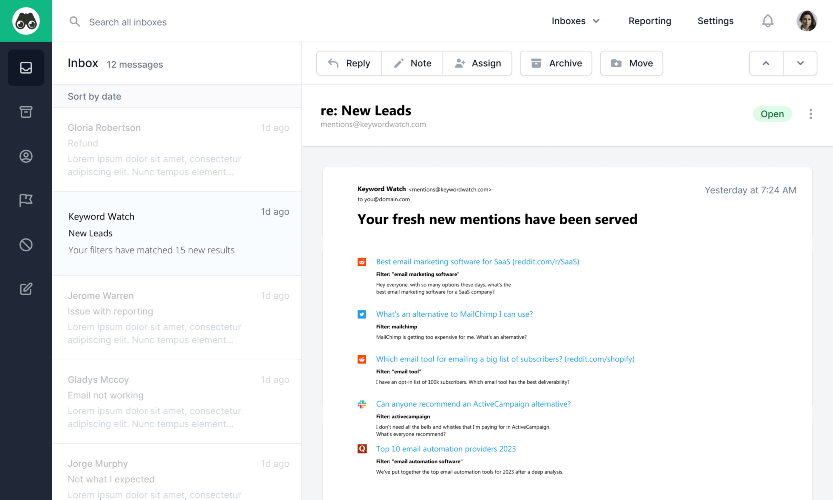Open the Reporting page
The image size is (833, 500).
(650, 21)
